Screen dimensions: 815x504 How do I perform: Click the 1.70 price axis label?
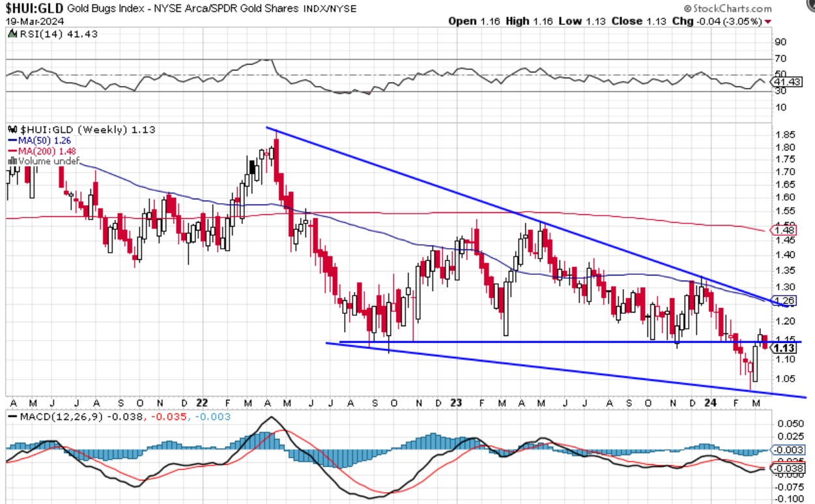[784, 172]
